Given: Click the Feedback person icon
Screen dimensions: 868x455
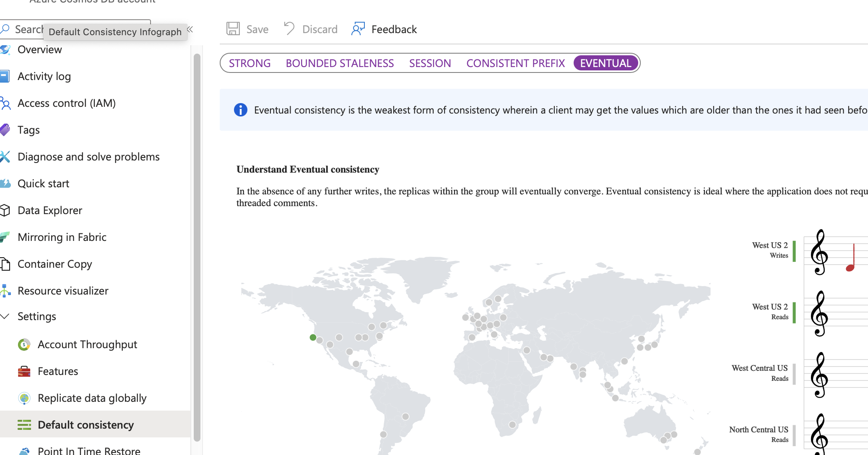Looking at the screenshot, I should 358,29.
